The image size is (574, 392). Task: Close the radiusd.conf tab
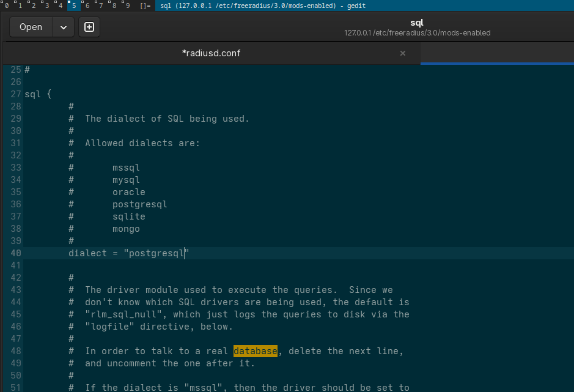[x=403, y=53]
